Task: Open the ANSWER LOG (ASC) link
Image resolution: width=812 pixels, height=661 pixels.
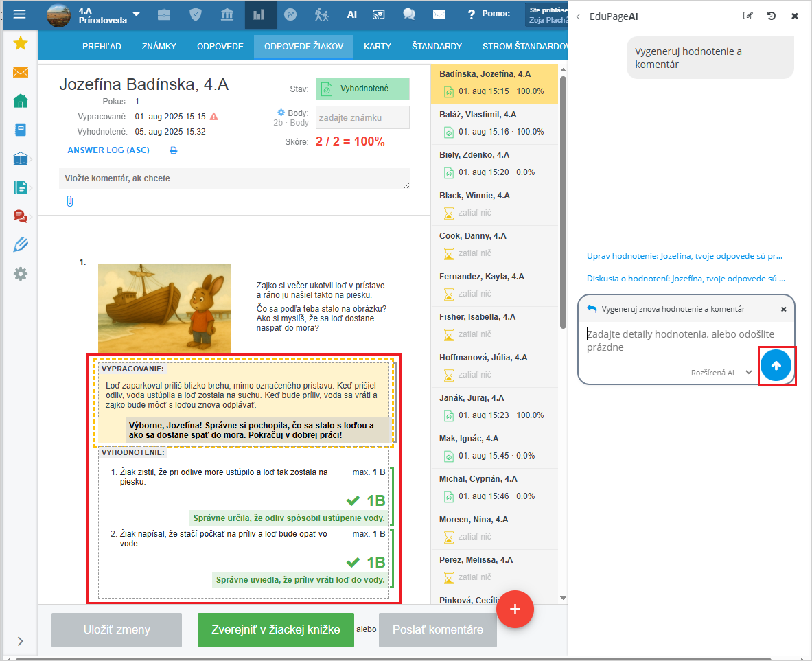Action: point(108,150)
